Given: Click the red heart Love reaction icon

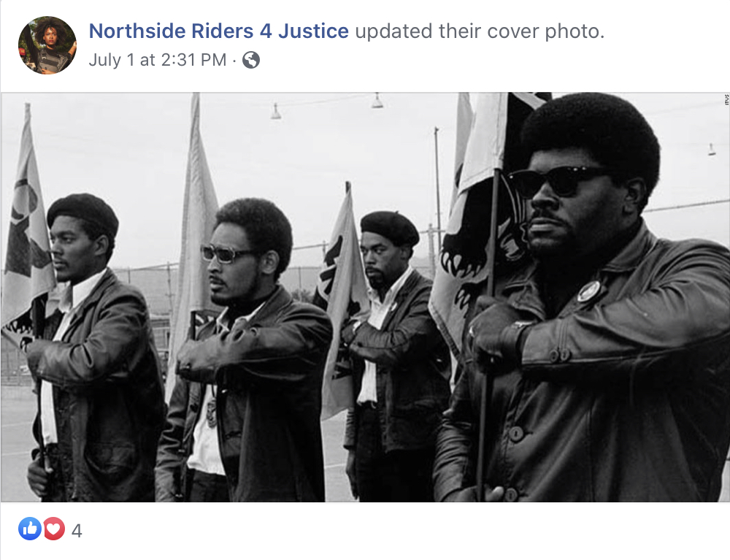Looking at the screenshot, I should pos(54,529).
